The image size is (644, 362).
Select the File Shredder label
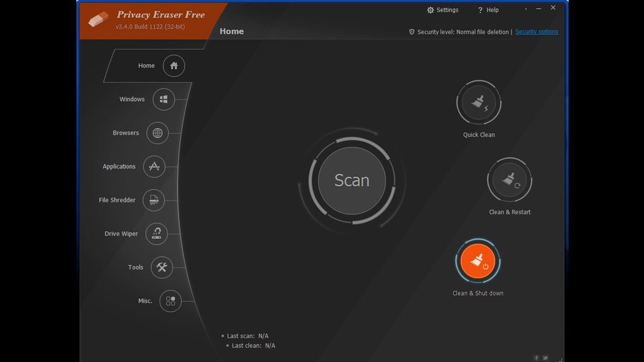click(x=117, y=200)
